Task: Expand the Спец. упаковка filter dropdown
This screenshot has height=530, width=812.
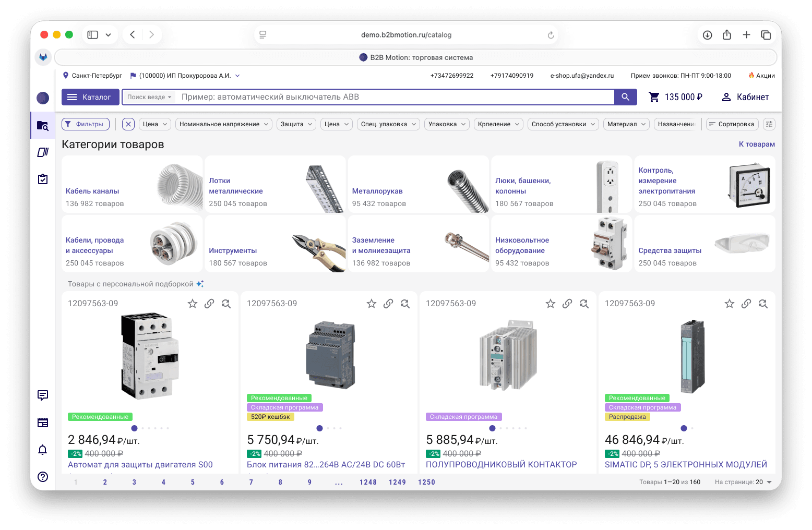Action: point(388,124)
